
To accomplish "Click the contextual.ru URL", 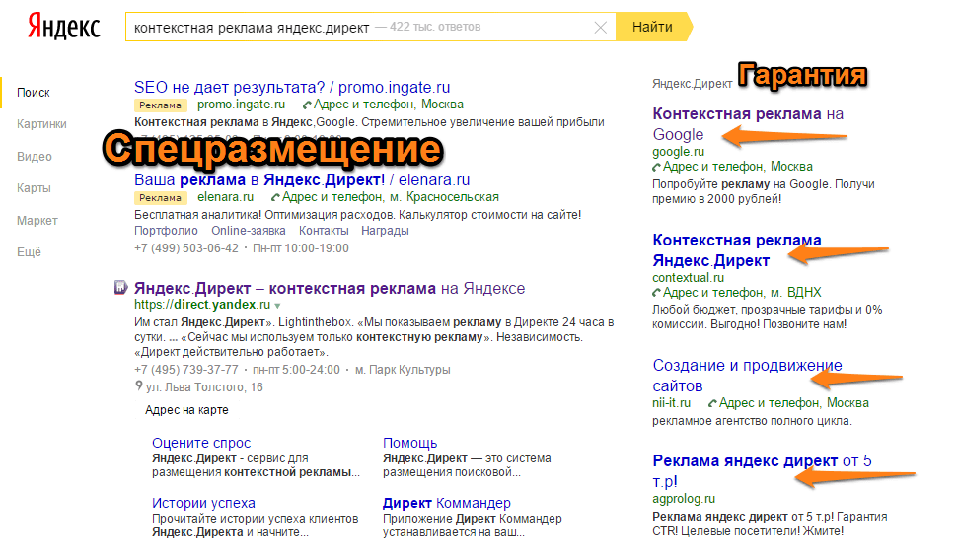I will coord(688,278).
